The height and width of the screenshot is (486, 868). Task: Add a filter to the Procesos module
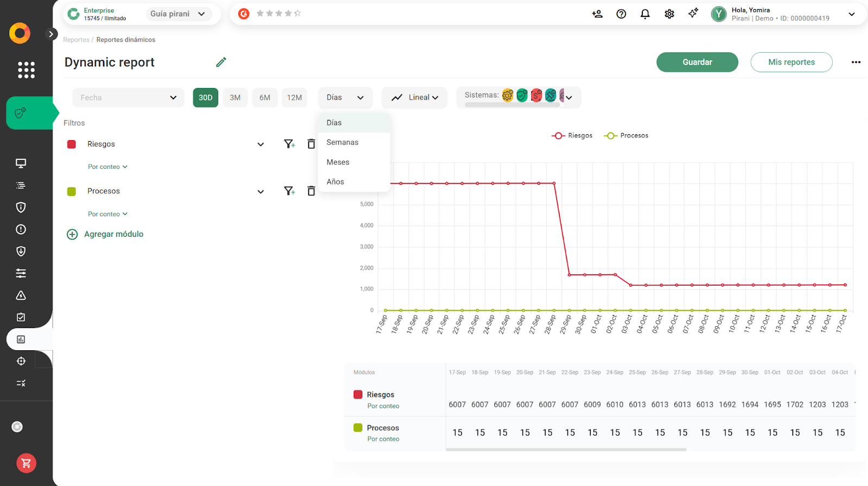click(289, 191)
